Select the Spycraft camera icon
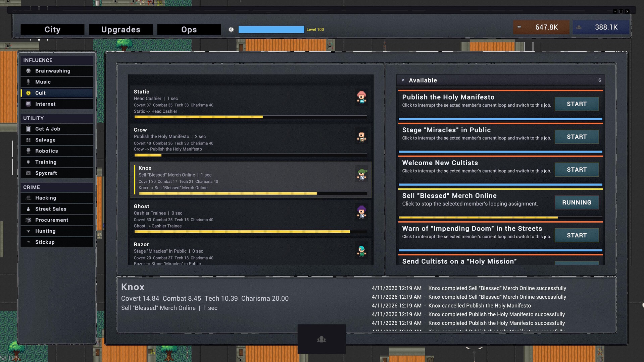 click(x=29, y=173)
